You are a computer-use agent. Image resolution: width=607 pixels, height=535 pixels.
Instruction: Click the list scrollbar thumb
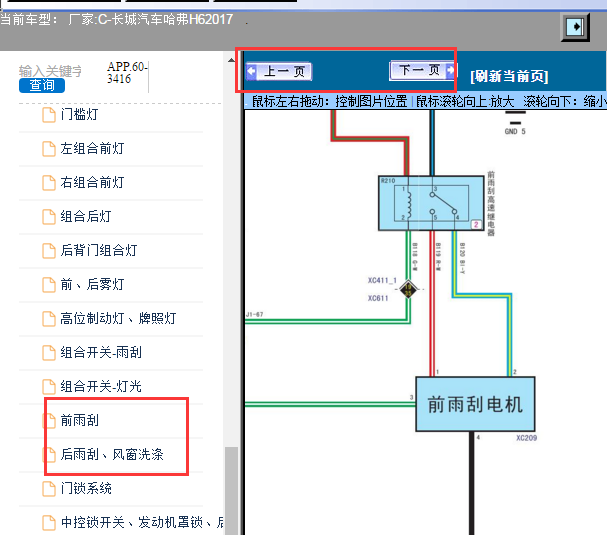coord(231,491)
